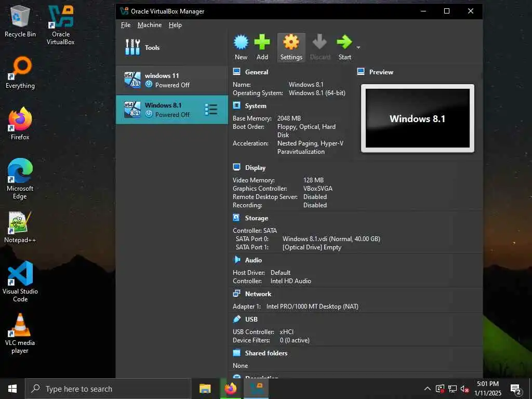This screenshot has height=399, width=532.
Task: Open the Machine menu
Action: pos(150,25)
